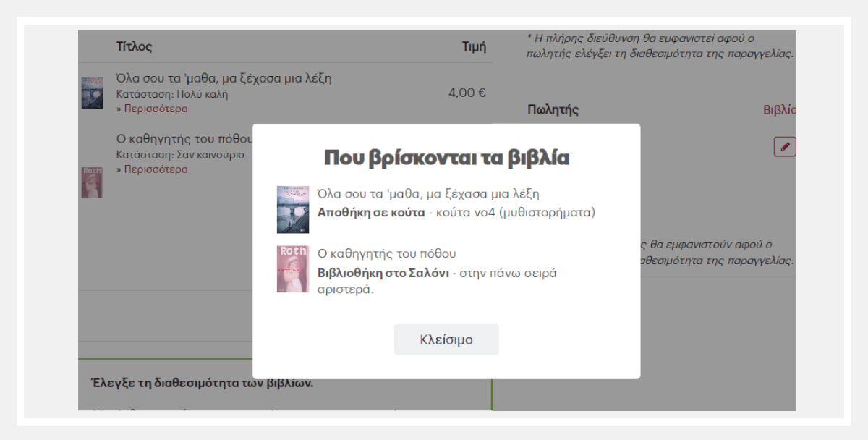Image resolution: width=868 pixels, height=440 pixels.
Task: Click the red Βιβλία seller link
Action: [x=780, y=110]
